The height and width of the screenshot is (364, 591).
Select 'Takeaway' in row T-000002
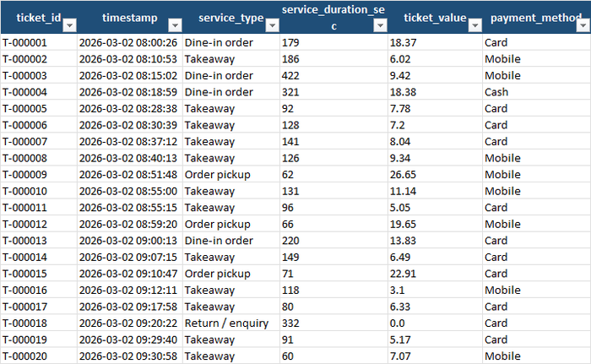[231, 59]
